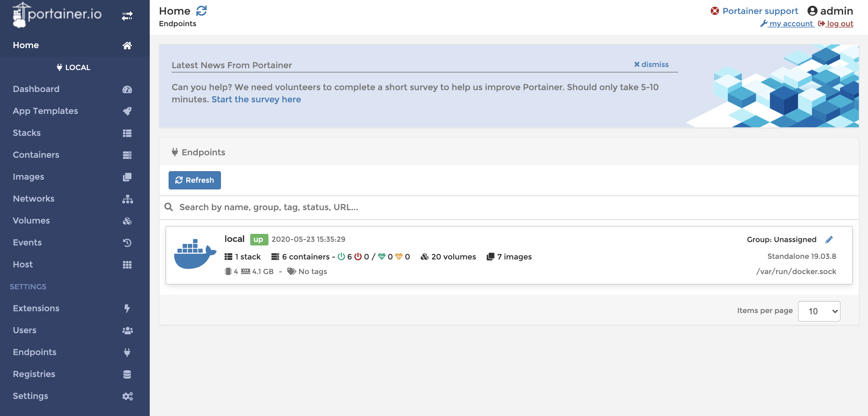Viewport: 868px width, 416px height.
Task: Click the Events history icon
Action: point(127,243)
